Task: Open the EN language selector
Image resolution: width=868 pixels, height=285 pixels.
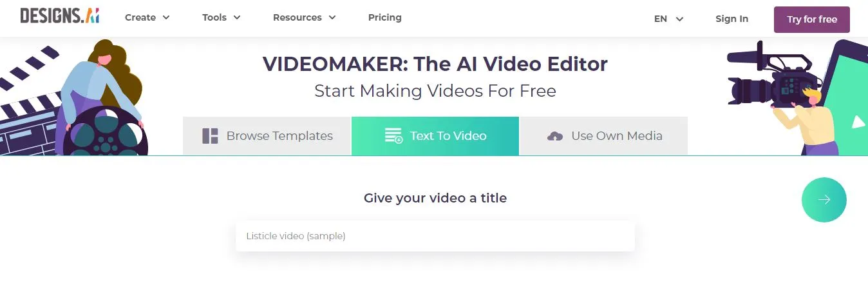Action: pyautogui.click(x=668, y=19)
